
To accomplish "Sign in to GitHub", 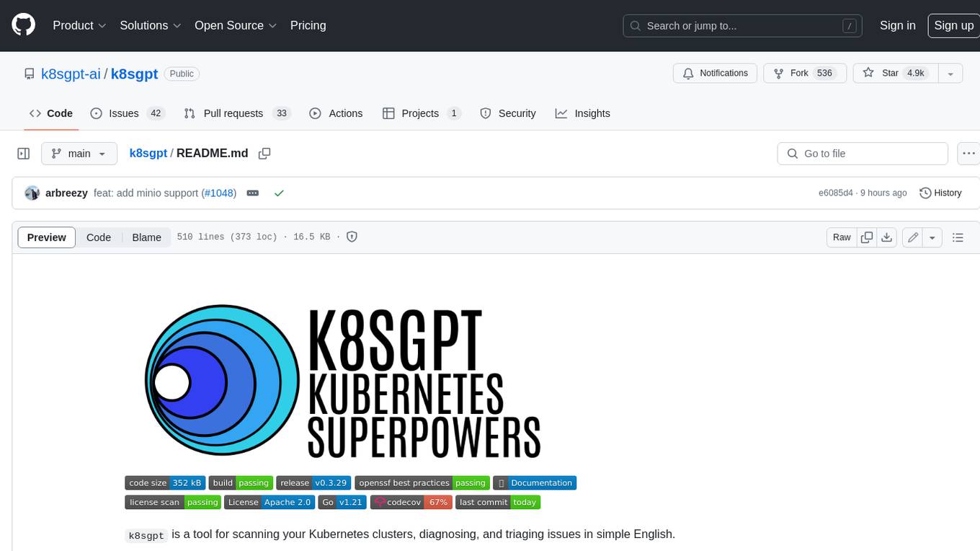I will coord(897,25).
